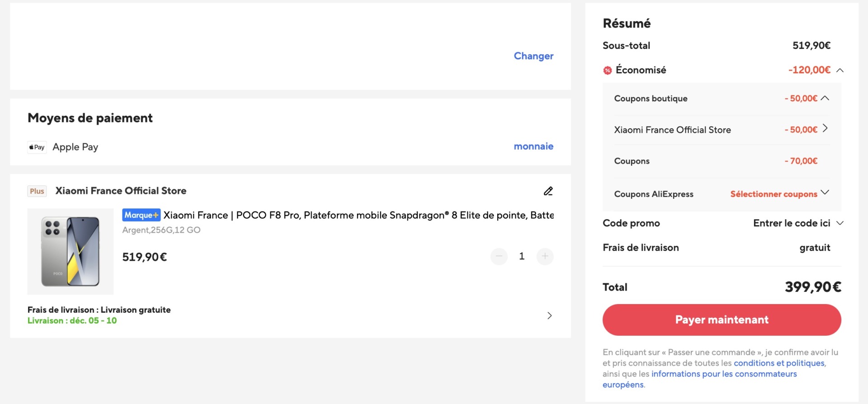Click the -120,00€ saved amount

pyautogui.click(x=809, y=70)
